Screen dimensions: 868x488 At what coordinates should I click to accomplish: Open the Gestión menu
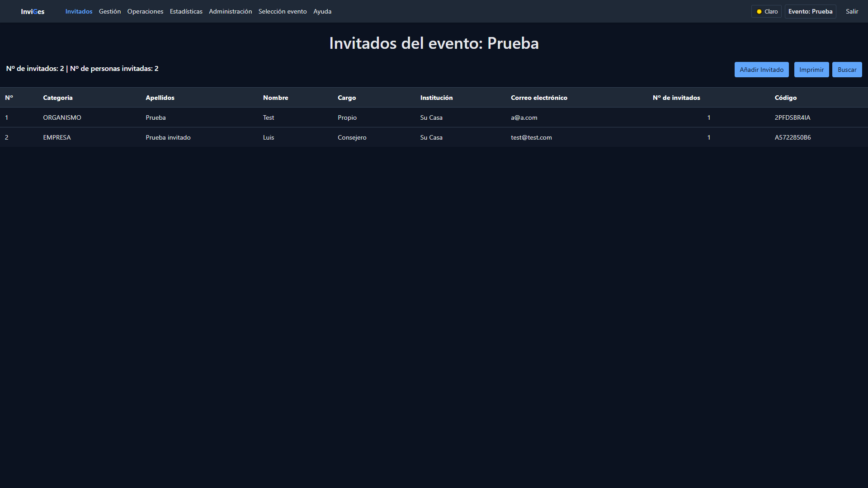pyautogui.click(x=110, y=11)
